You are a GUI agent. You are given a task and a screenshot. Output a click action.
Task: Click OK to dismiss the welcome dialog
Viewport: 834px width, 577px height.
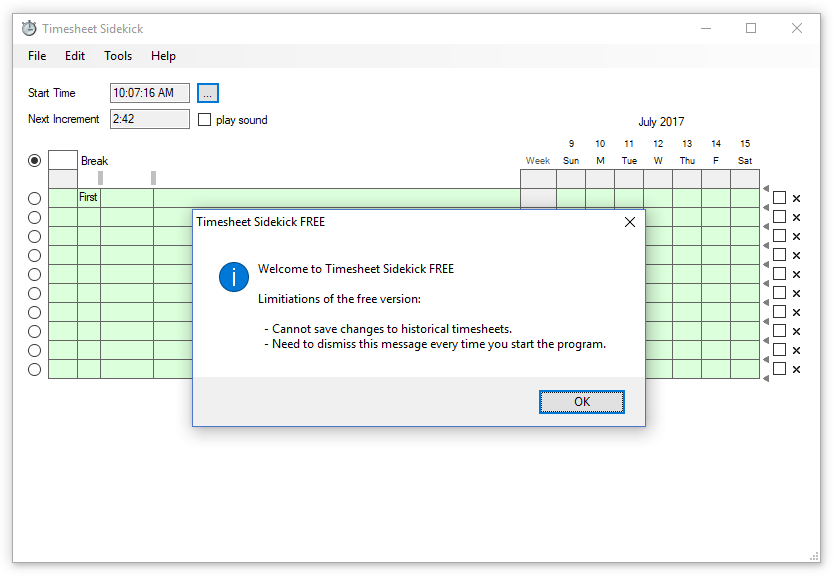coord(581,402)
